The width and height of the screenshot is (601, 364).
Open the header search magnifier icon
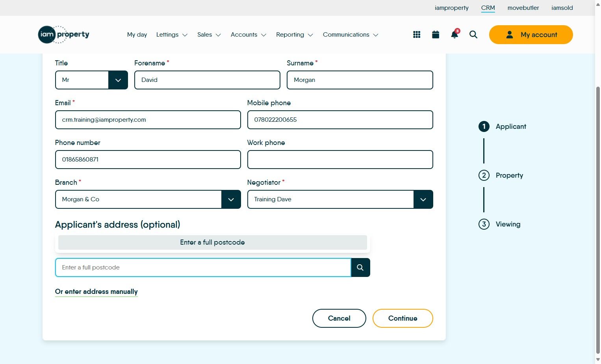[473, 35]
